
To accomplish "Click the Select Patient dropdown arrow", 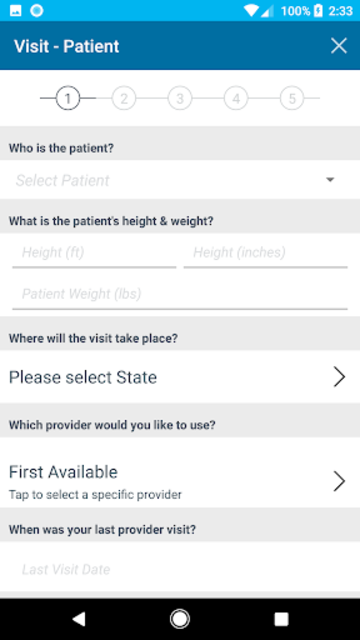I will click(x=330, y=180).
